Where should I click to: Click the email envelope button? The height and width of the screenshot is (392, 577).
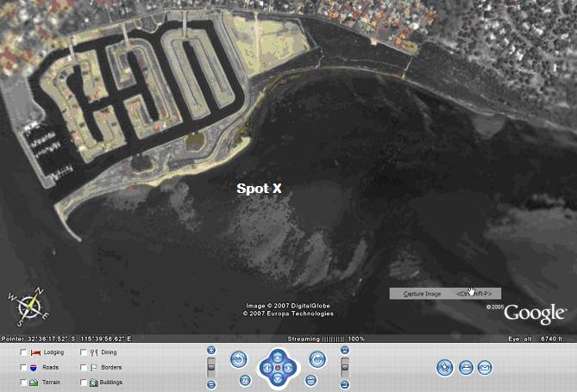[x=486, y=367]
